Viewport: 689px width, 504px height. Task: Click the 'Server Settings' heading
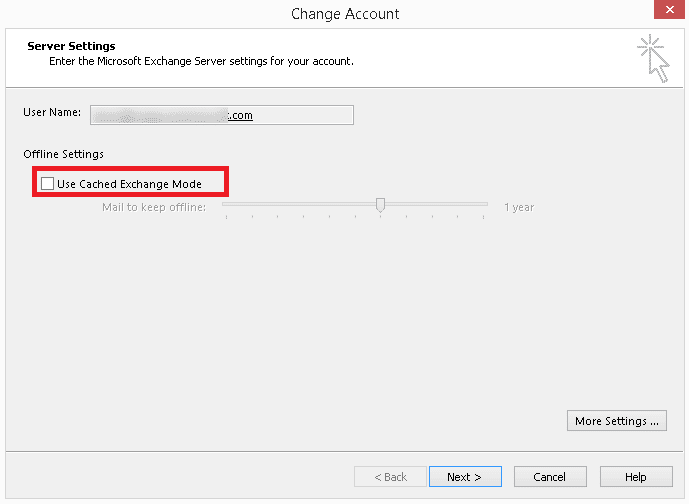pos(71,46)
